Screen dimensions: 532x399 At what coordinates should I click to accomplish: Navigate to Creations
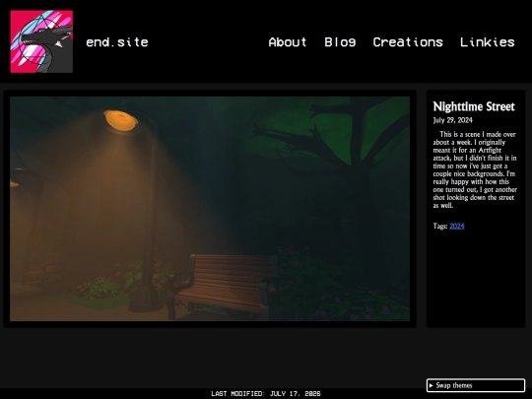408,42
